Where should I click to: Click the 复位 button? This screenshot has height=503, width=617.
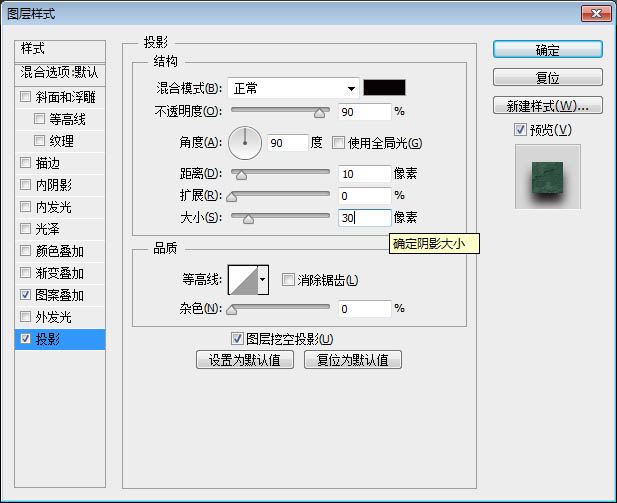click(x=547, y=78)
